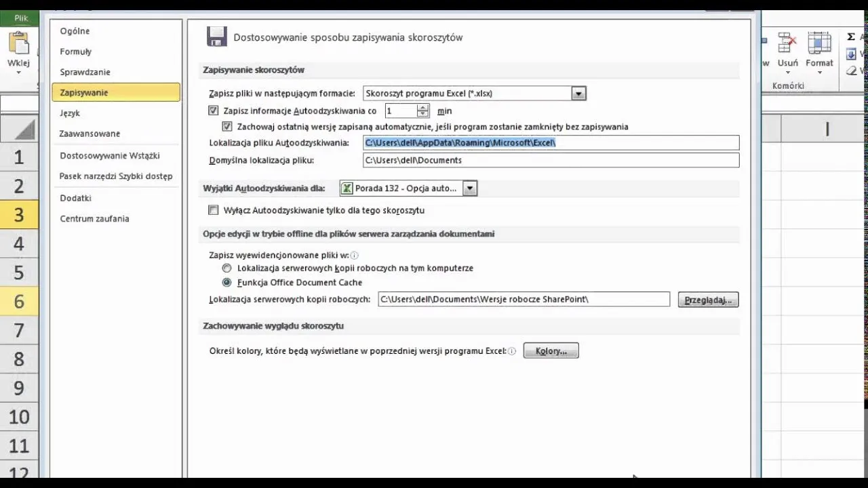Decrease autorecovery minutes with the down arrow
This screenshot has height=488, width=868.
(423, 114)
